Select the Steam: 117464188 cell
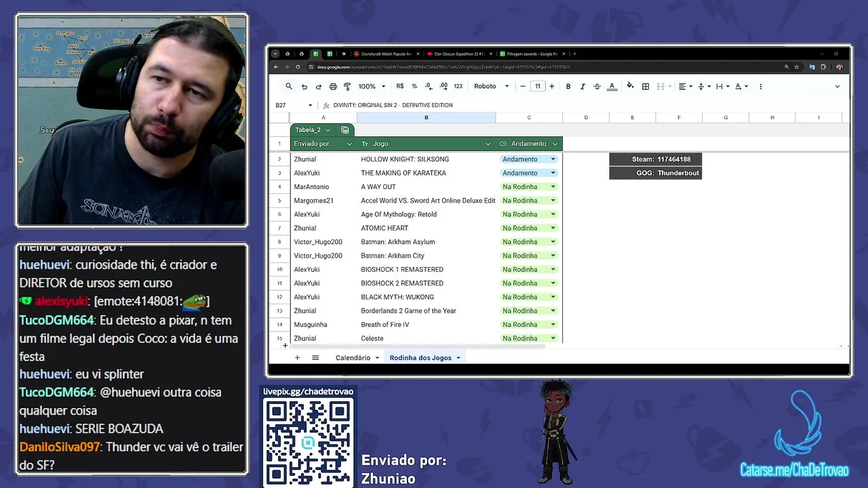868x488 pixels. tap(655, 159)
